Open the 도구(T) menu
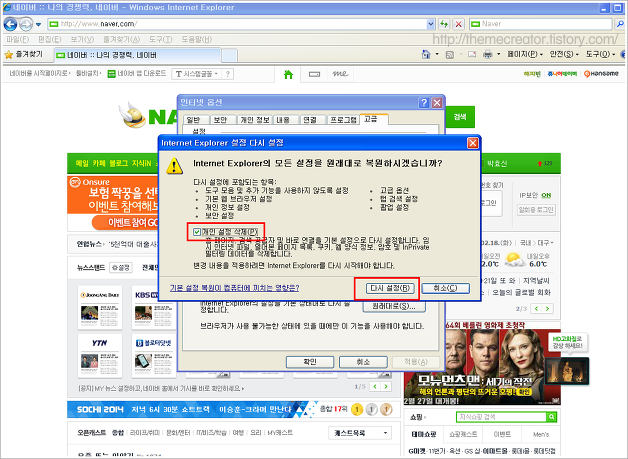628x459 pixels. (161, 39)
